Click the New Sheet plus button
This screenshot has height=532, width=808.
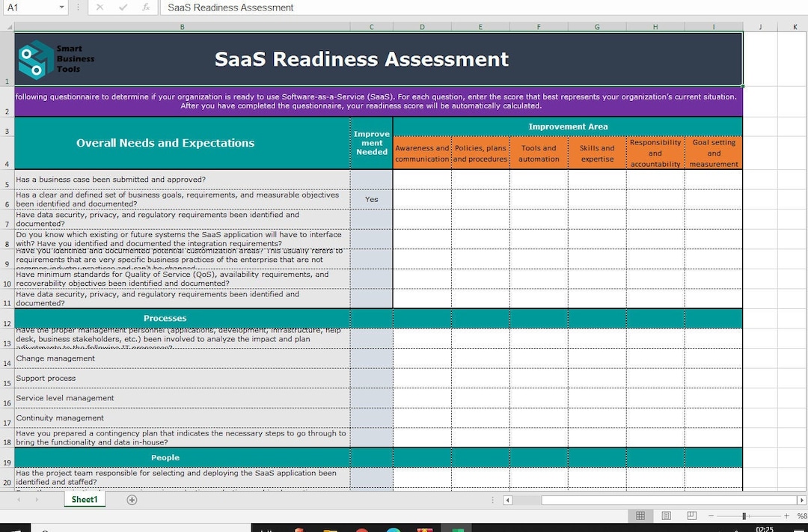coord(132,499)
